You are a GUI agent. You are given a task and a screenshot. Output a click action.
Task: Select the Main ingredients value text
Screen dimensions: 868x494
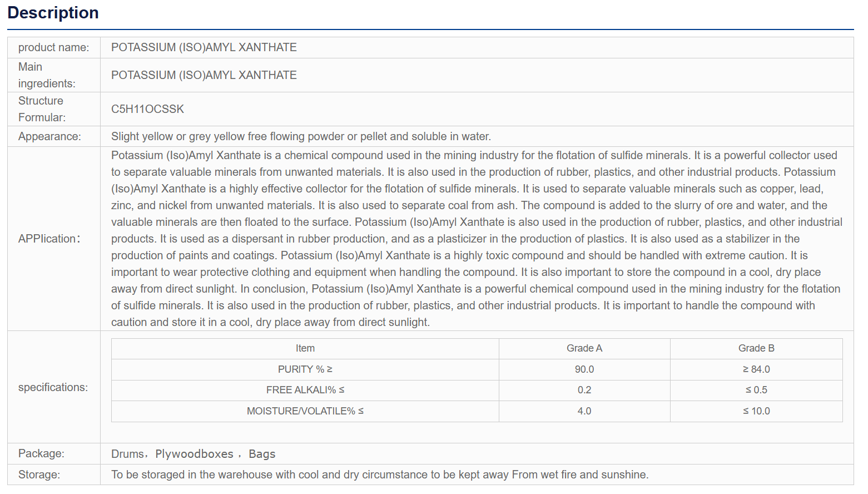[204, 75]
